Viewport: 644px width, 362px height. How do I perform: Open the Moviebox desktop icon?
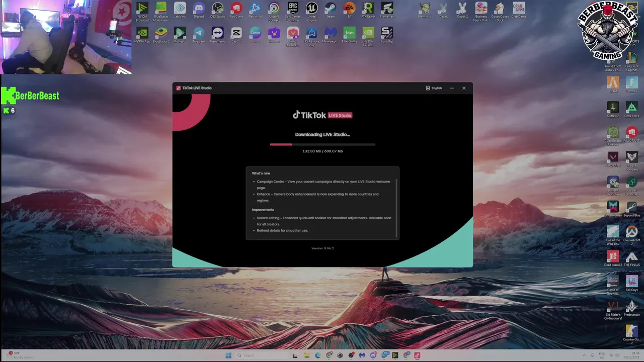point(180,35)
